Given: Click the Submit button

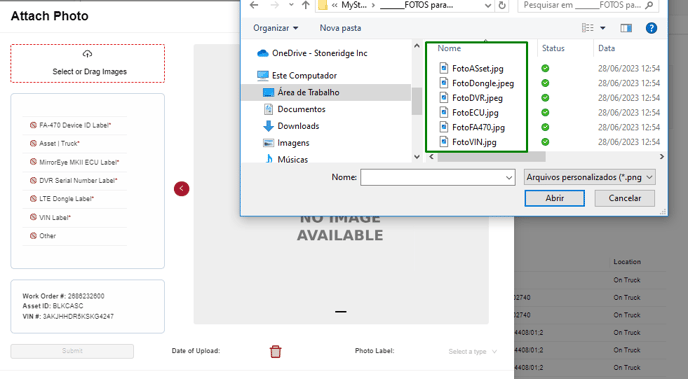Looking at the screenshot, I should [72, 351].
